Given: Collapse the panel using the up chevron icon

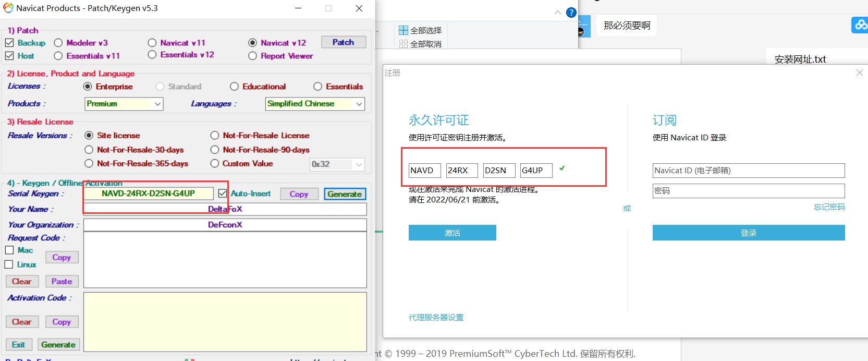Looking at the screenshot, I should 558,13.
